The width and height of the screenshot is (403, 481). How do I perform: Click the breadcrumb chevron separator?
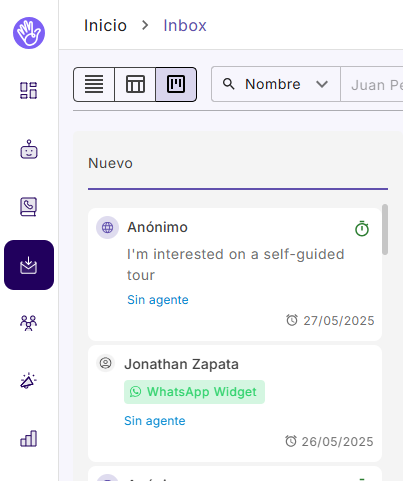pos(145,25)
